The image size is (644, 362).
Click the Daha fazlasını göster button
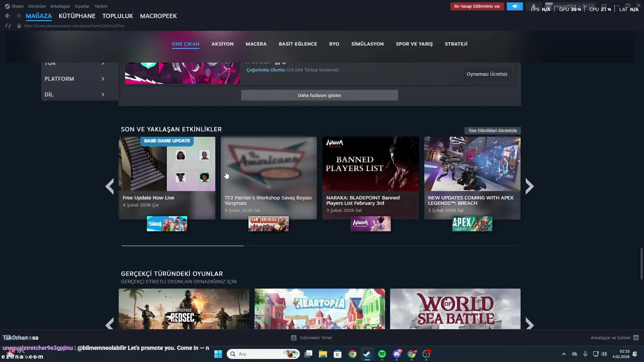coord(319,95)
